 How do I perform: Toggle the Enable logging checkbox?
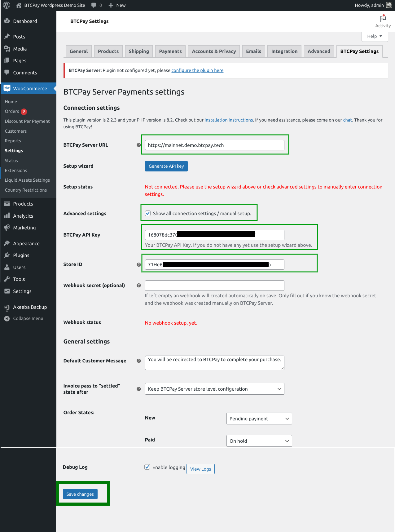147,467
